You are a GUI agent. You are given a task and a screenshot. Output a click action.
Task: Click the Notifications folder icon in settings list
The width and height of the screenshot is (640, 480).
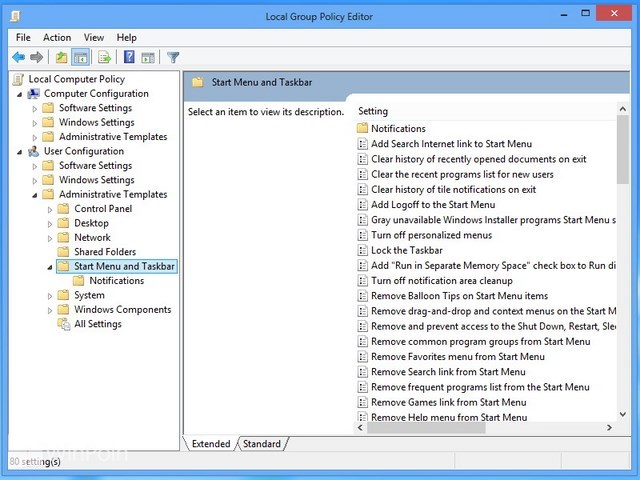362,128
